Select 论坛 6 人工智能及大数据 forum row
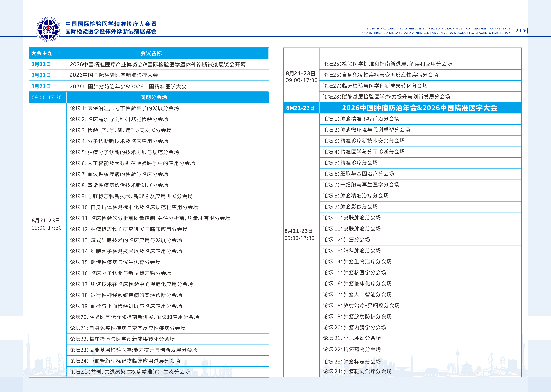 (x=132, y=163)
